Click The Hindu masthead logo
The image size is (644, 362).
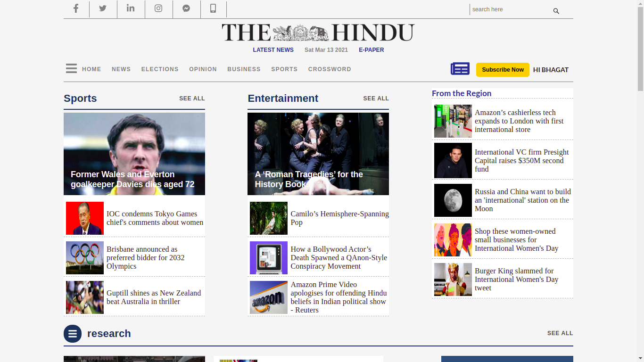pyautogui.click(x=318, y=33)
